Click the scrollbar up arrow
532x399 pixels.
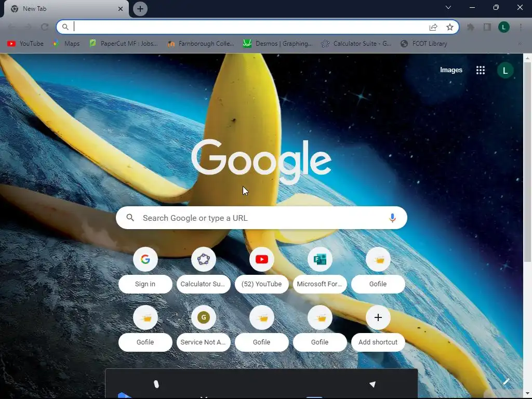click(527, 58)
